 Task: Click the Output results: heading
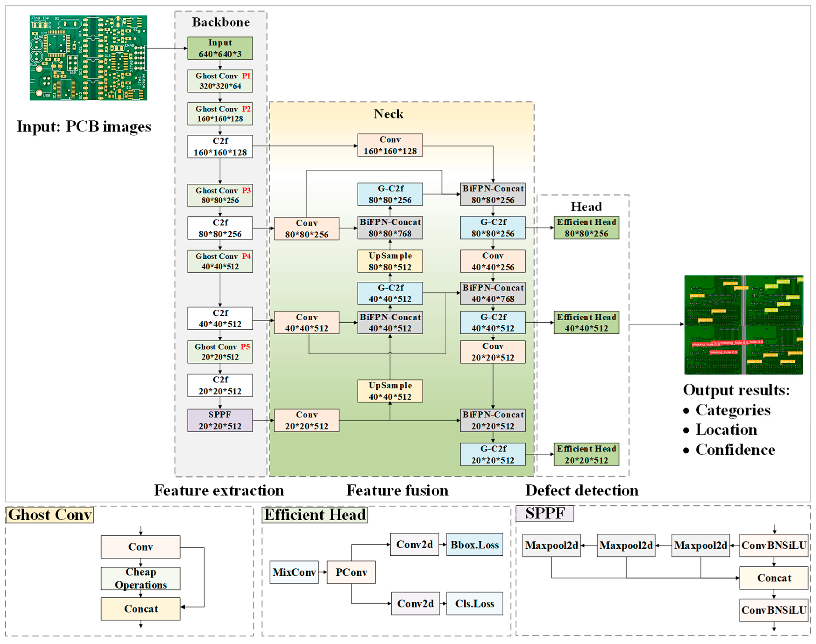click(736, 390)
